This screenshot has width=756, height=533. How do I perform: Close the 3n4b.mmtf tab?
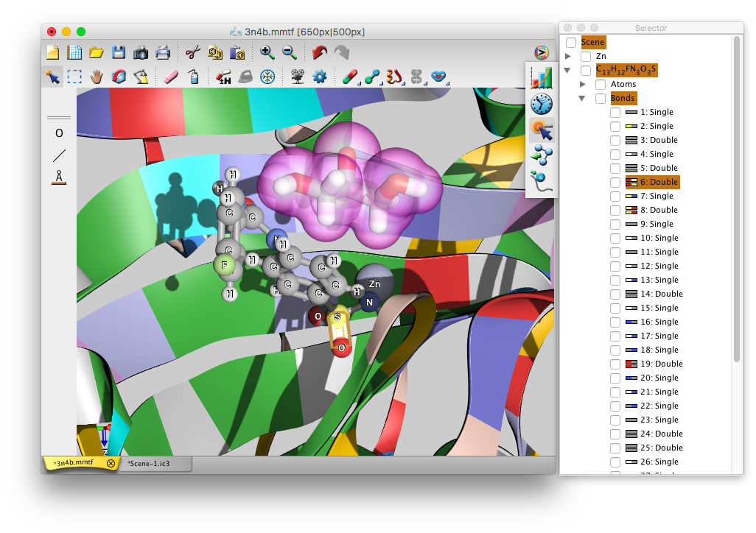pos(111,463)
